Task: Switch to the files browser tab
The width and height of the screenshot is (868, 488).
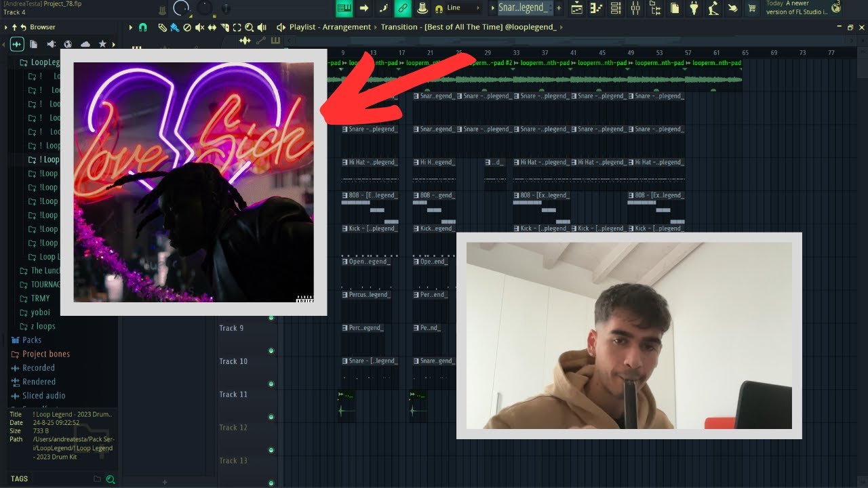Action: click(x=34, y=44)
